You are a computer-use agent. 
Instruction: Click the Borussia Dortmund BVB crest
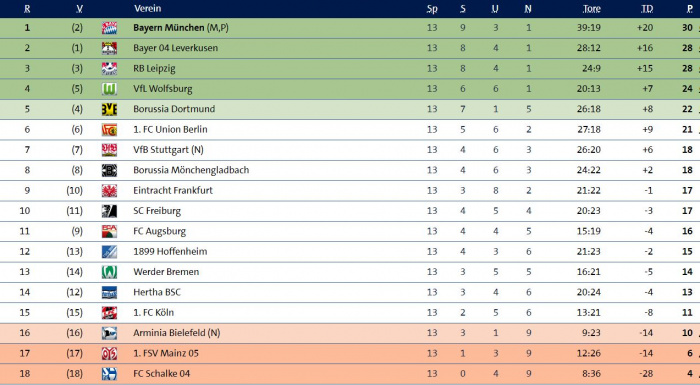coord(109,109)
